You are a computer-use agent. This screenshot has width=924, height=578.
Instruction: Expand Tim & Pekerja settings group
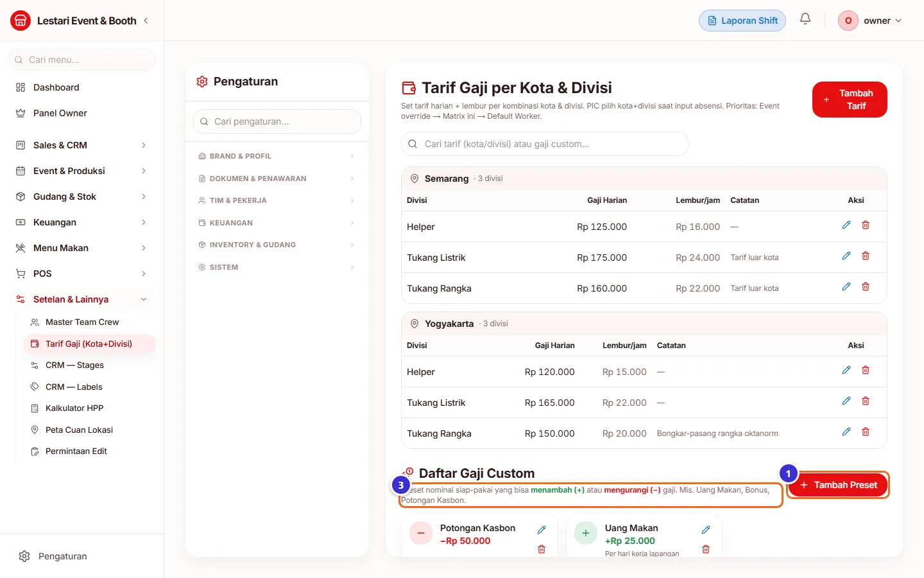coord(277,200)
